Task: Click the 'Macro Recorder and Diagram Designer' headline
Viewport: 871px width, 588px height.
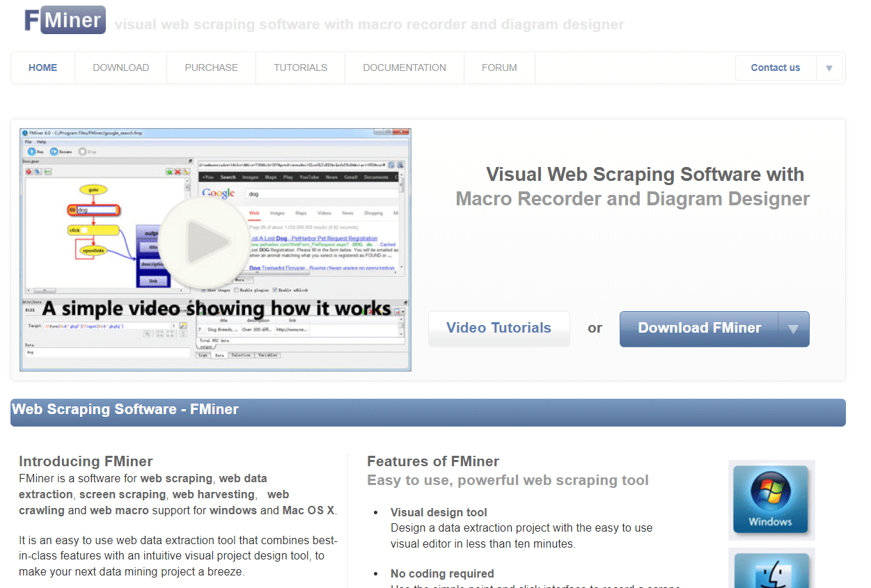Action: click(x=632, y=199)
